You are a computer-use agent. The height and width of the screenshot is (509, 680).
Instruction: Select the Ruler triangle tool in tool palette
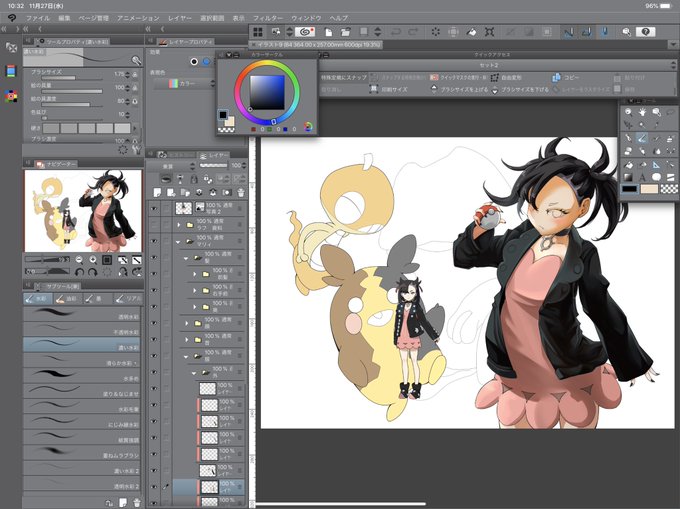coord(657,164)
